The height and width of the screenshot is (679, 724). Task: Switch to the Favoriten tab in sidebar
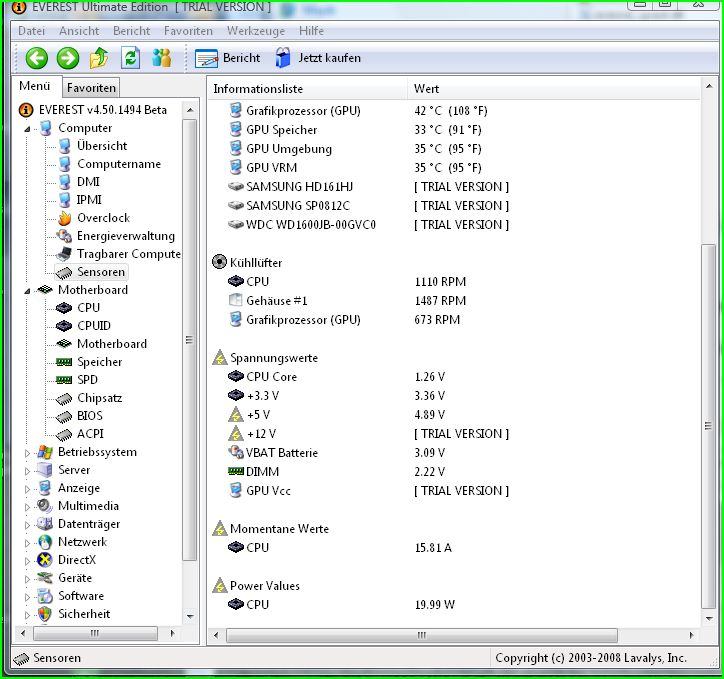(91, 87)
